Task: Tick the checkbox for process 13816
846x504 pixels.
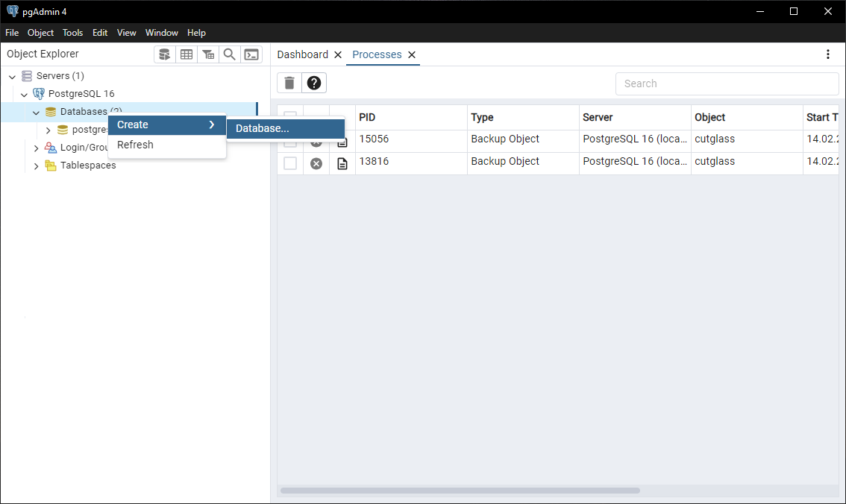Action: [290, 163]
